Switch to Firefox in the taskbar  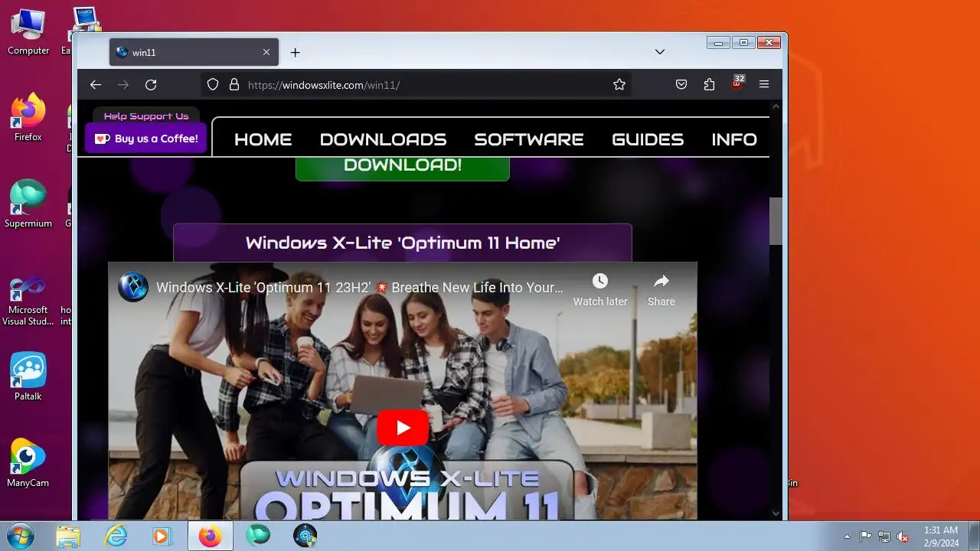coord(210,536)
